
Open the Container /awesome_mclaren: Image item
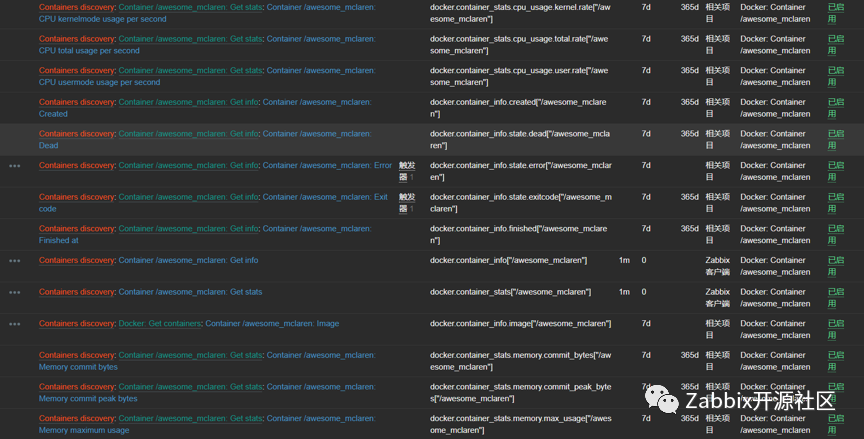(x=272, y=324)
